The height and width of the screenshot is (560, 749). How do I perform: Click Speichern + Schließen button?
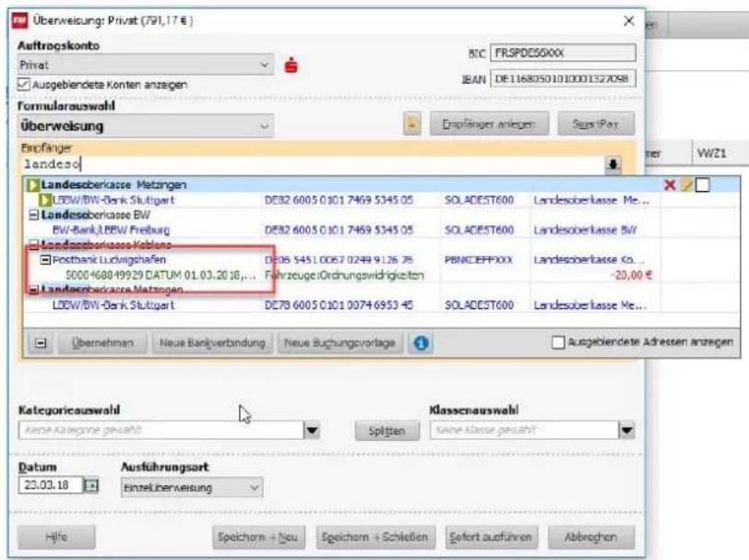[x=375, y=537]
